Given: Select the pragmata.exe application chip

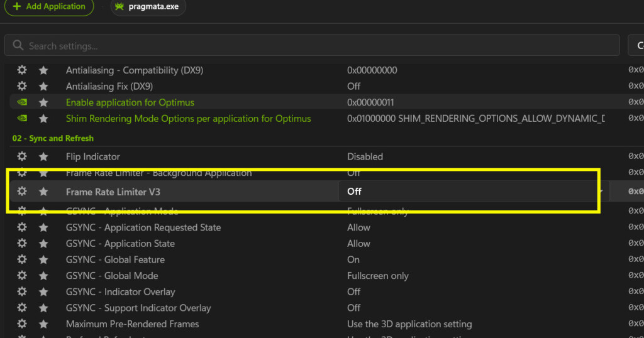Looking at the screenshot, I should pos(148,6).
